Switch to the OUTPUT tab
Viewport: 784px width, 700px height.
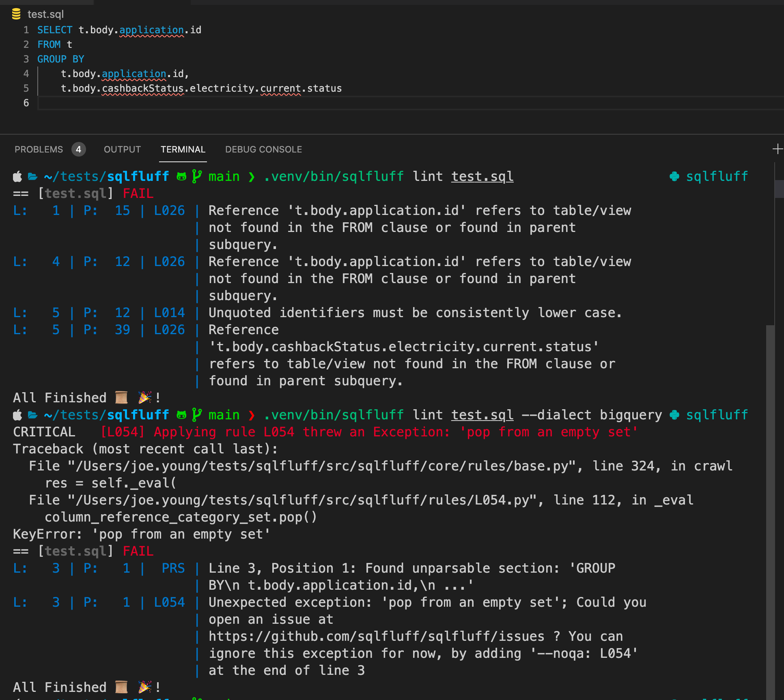(122, 149)
